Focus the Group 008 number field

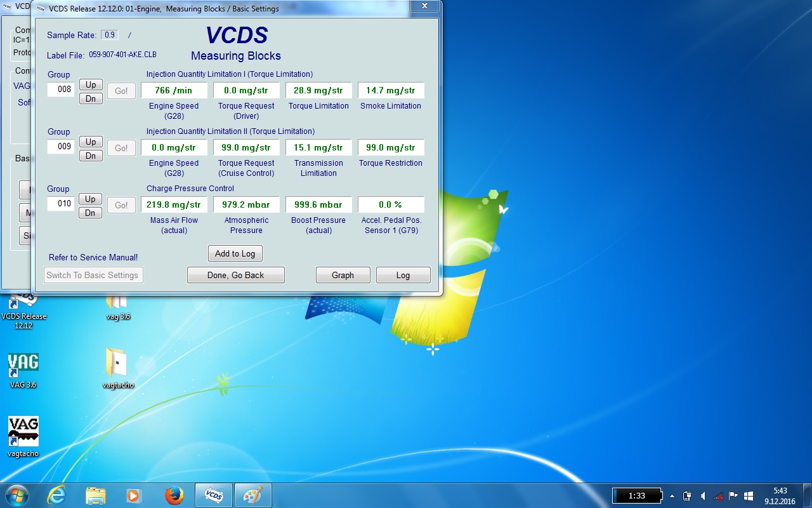point(61,90)
